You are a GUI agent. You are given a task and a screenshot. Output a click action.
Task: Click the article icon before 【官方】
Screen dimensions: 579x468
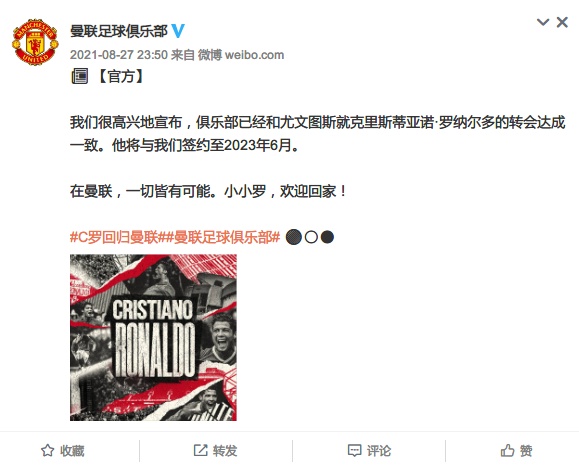(x=79, y=76)
